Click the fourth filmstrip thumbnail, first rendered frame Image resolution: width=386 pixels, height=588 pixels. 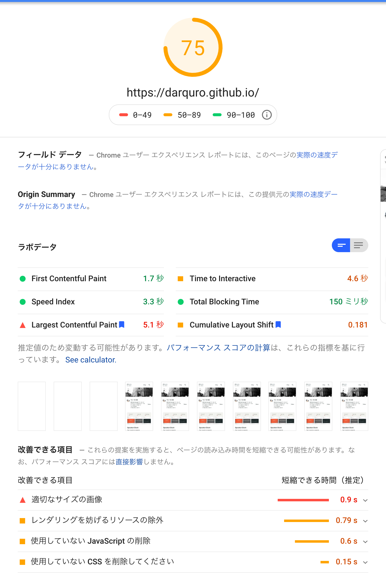point(139,406)
